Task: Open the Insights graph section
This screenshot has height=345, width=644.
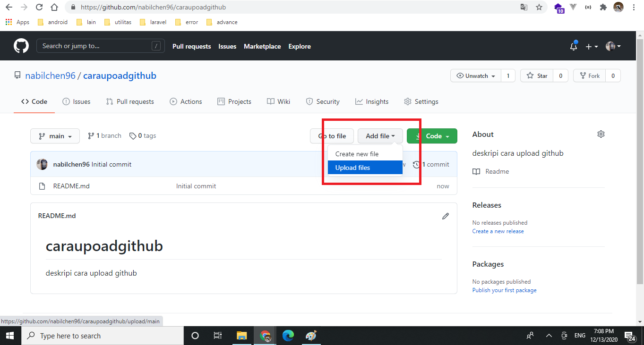Action: coord(372,101)
